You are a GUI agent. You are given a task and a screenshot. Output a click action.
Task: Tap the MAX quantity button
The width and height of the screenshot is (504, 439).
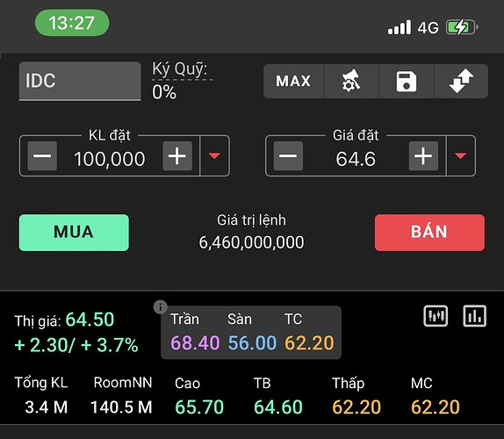(294, 81)
